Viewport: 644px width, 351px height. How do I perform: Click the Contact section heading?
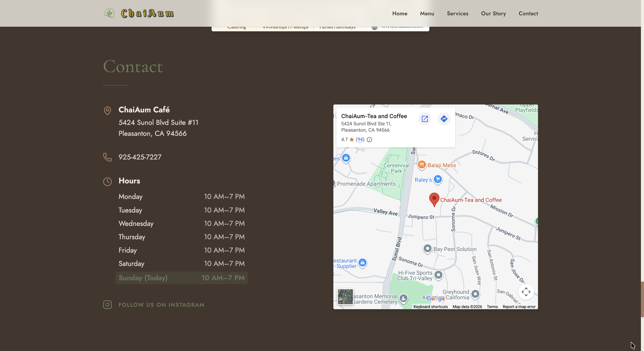tap(133, 67)
